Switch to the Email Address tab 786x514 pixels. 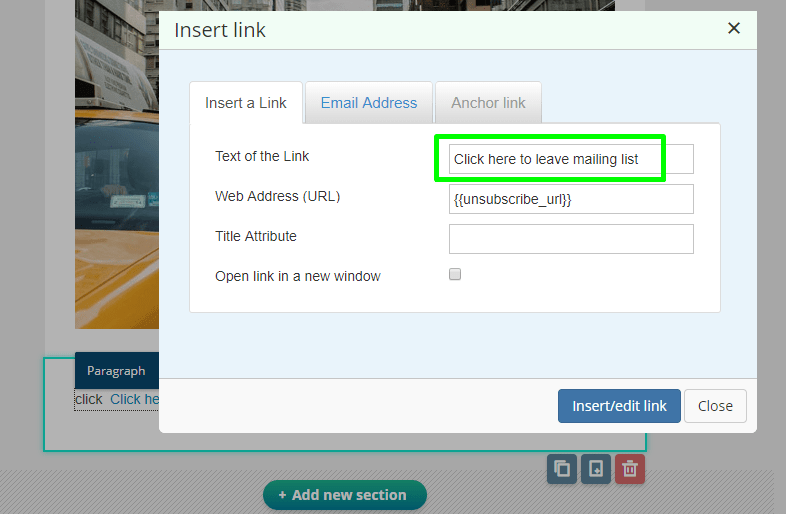coord(369,103)
